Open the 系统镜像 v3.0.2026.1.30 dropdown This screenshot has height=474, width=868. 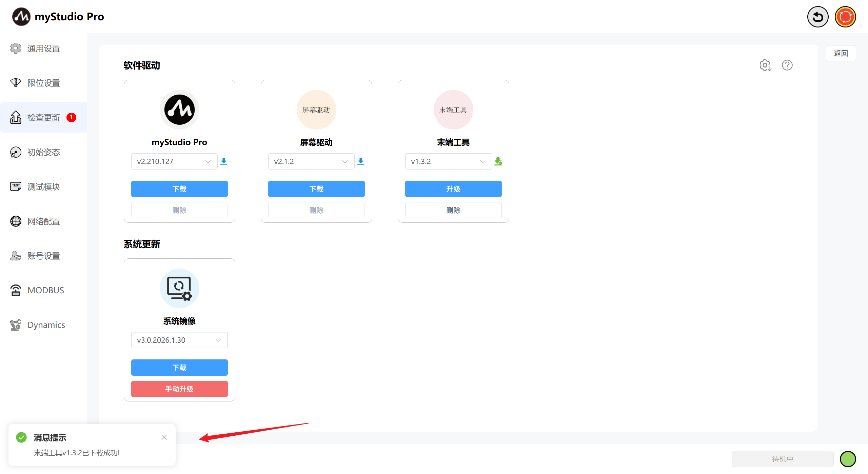pyautogui.click(x=179, y=340)
